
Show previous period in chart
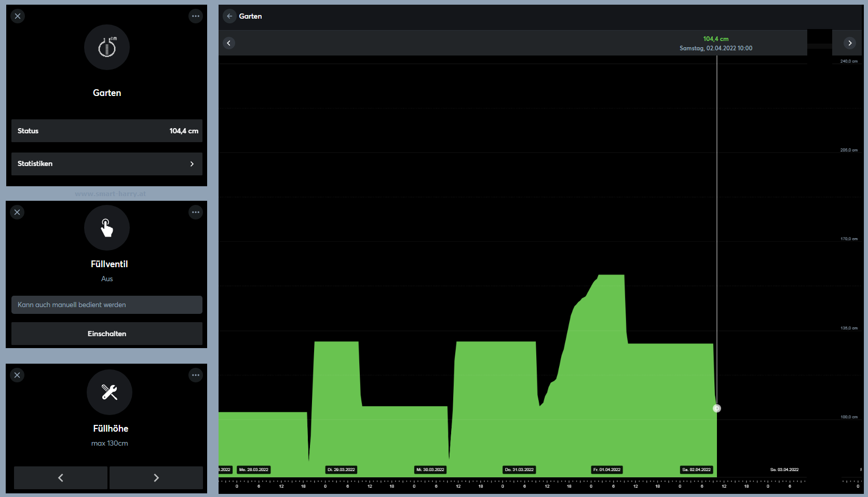click(x=229, y=43)
